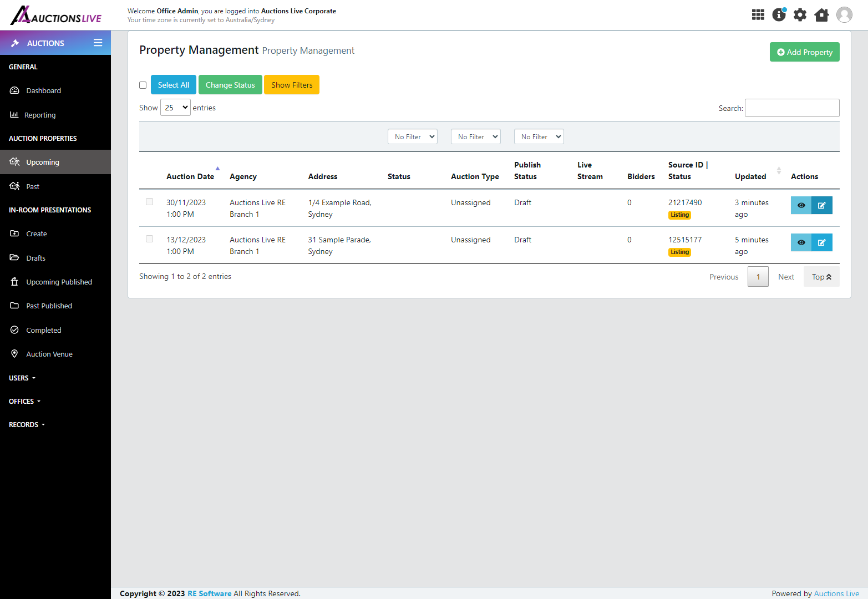The image size is (868, 599).
Task: View the 31 Sample Parade property
Action: [x=801, y=242]
